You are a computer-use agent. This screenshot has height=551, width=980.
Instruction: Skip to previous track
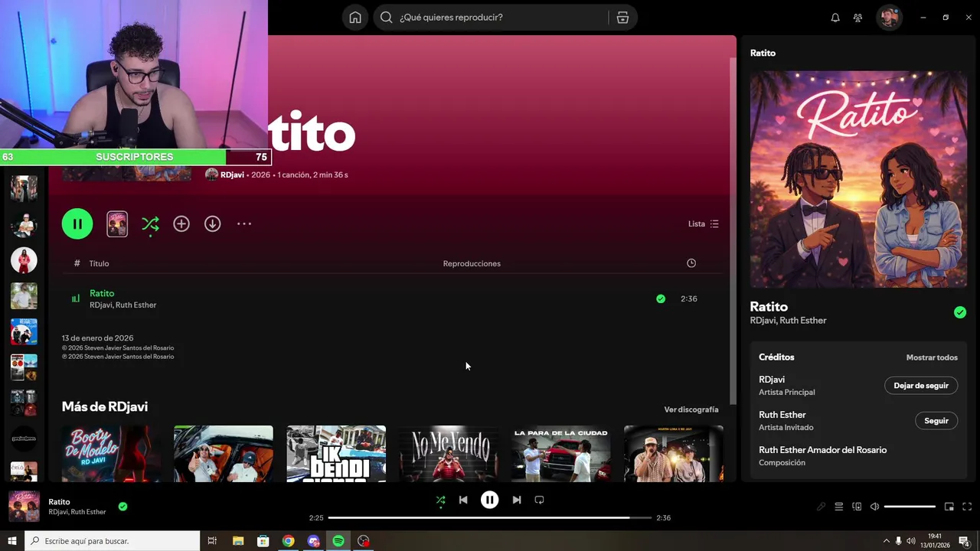pos(463,500)
